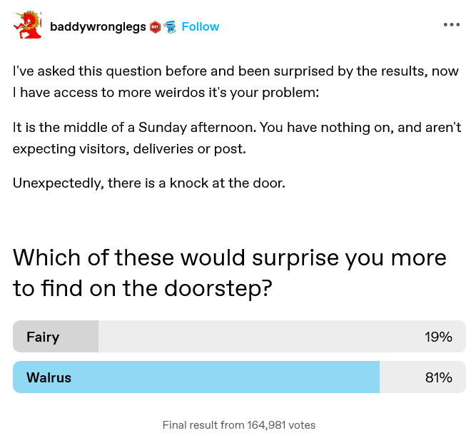Click the Fairy label text
This screenshot has width=476, height=448.
[x=43, y=337]
